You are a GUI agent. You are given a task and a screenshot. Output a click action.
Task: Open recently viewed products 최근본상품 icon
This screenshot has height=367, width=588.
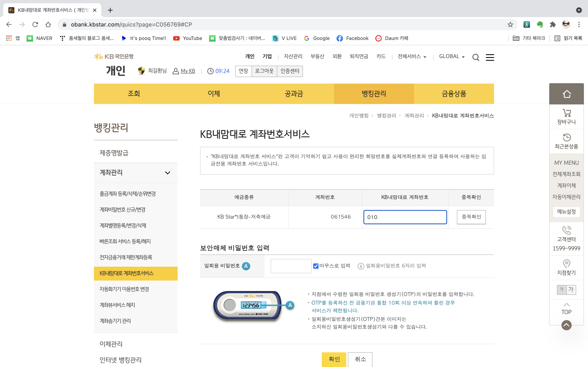(x=566, y=137)
